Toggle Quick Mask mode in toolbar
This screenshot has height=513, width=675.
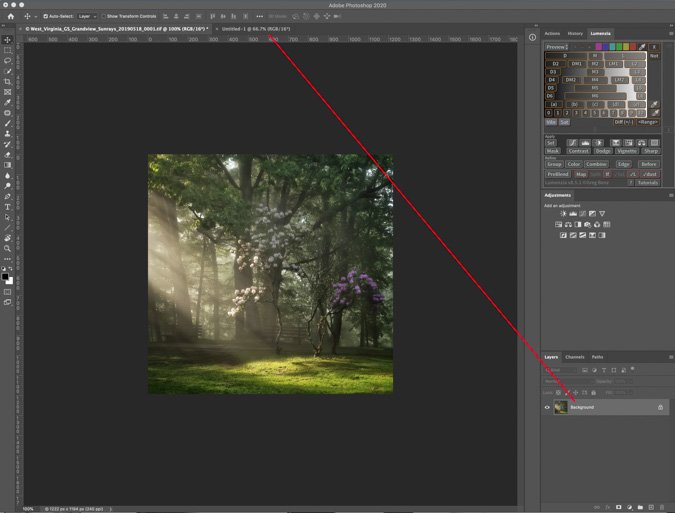(7, 292)
